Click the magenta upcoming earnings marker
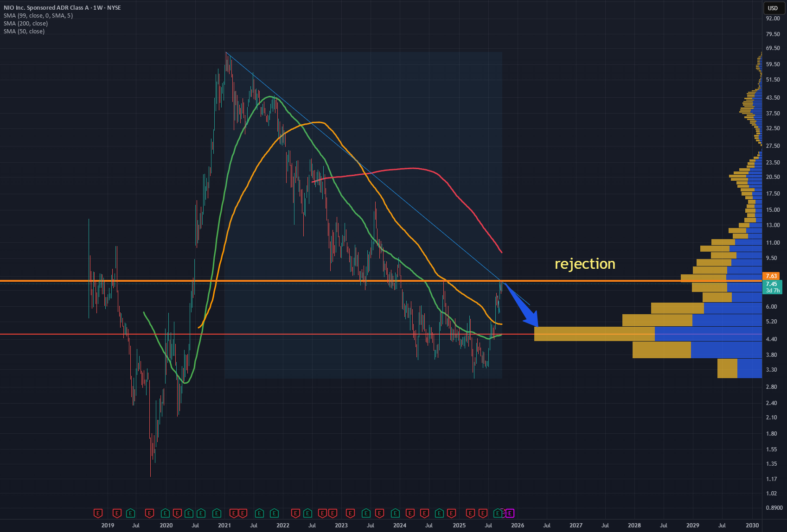This screenshot has width=787, height=532. coord(510,513)
